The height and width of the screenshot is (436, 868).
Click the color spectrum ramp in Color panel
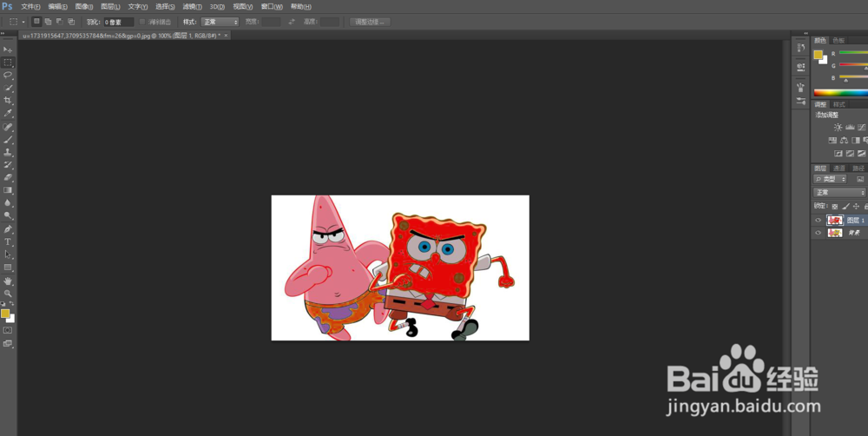click(x=841, y=93)
